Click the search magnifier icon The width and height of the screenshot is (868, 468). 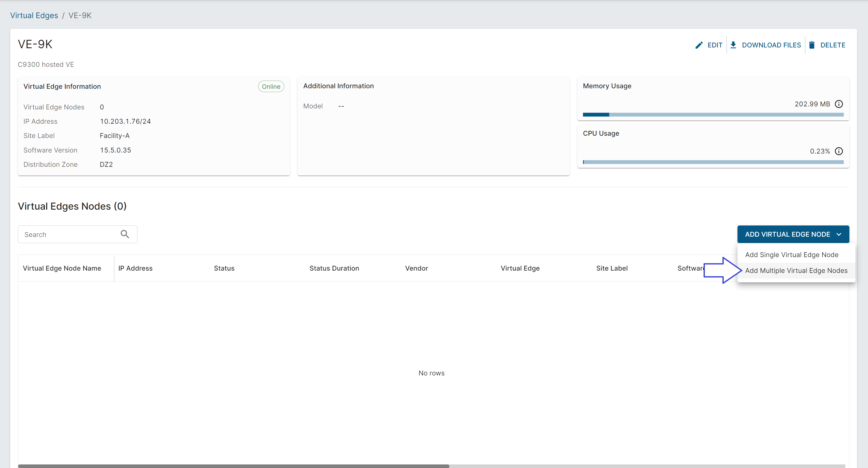click(x=125, y=234)
